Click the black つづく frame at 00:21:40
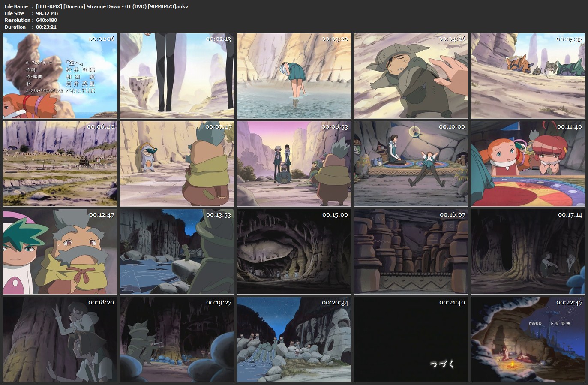 pyautogui.click(x=411, y=340)
